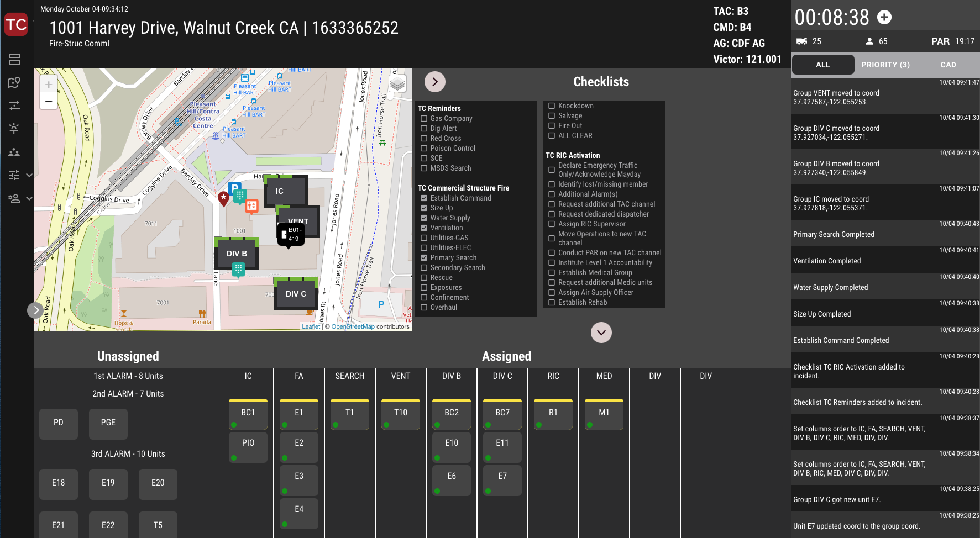Expand the map side panel arrow

35,310
